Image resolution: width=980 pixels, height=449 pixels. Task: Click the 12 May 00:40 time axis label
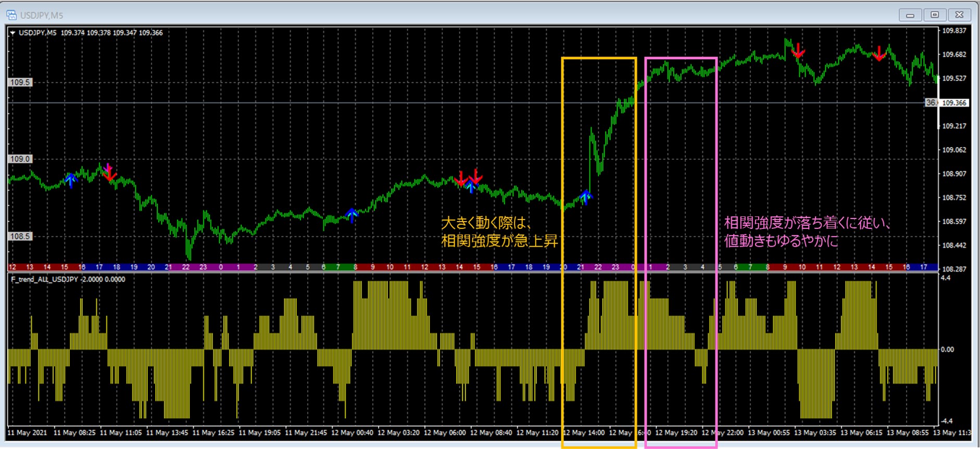(353, 433)
